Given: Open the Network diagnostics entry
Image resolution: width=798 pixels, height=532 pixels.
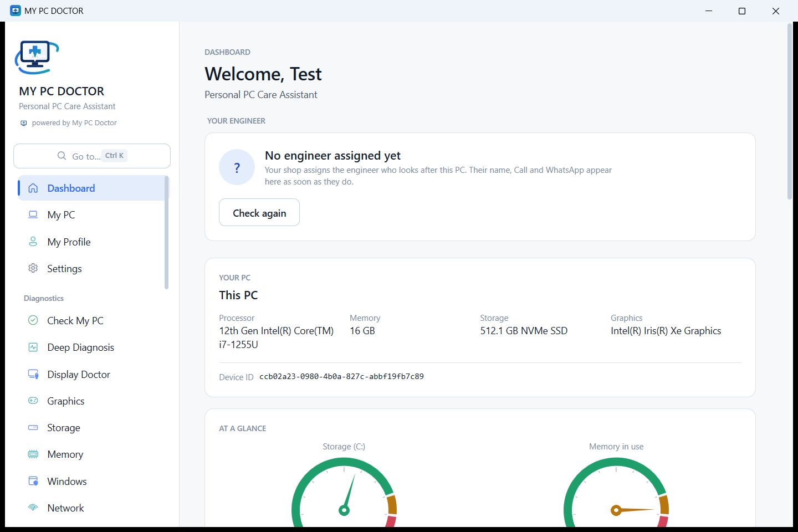Looking at the screenshot, I should pos(92,508).
